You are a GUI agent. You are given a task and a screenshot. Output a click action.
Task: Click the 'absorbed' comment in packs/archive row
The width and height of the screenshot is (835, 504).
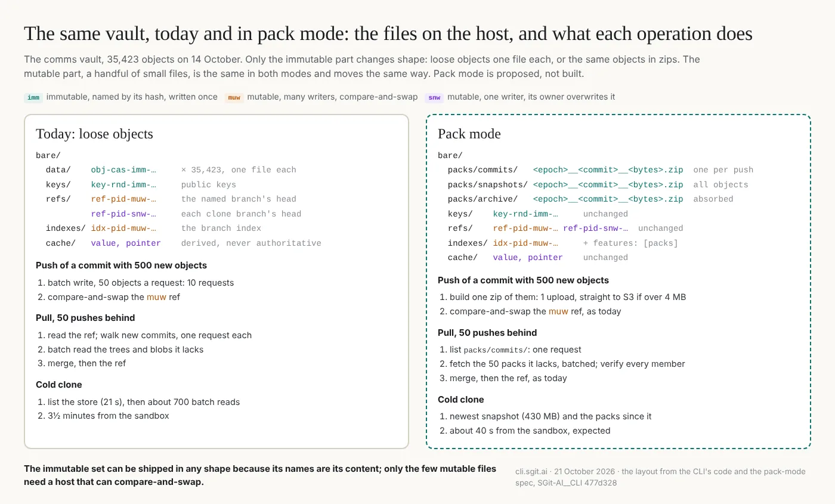pyautogui.click(x=713, y=199)
